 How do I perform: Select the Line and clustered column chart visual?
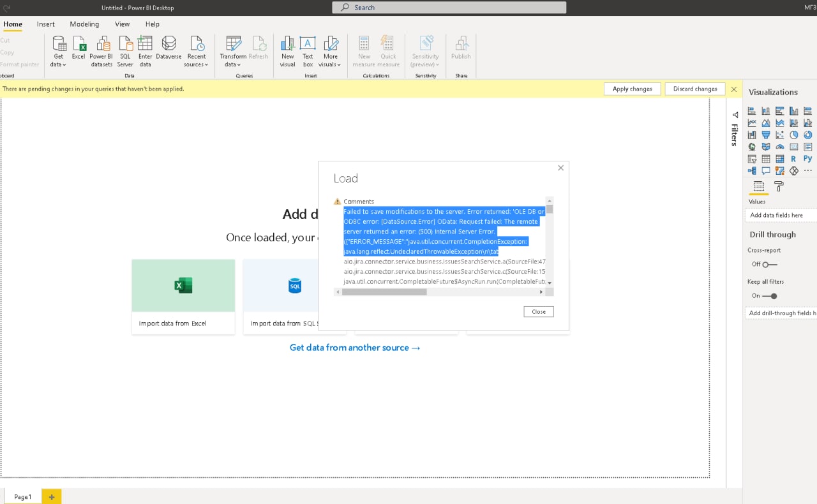808,123
